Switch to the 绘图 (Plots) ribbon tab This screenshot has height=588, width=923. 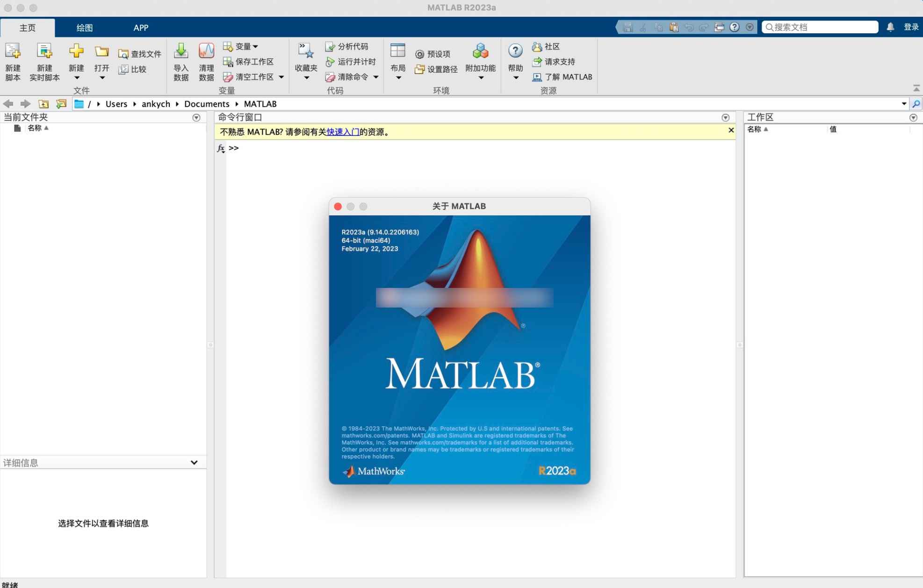(x=84, y=28)
